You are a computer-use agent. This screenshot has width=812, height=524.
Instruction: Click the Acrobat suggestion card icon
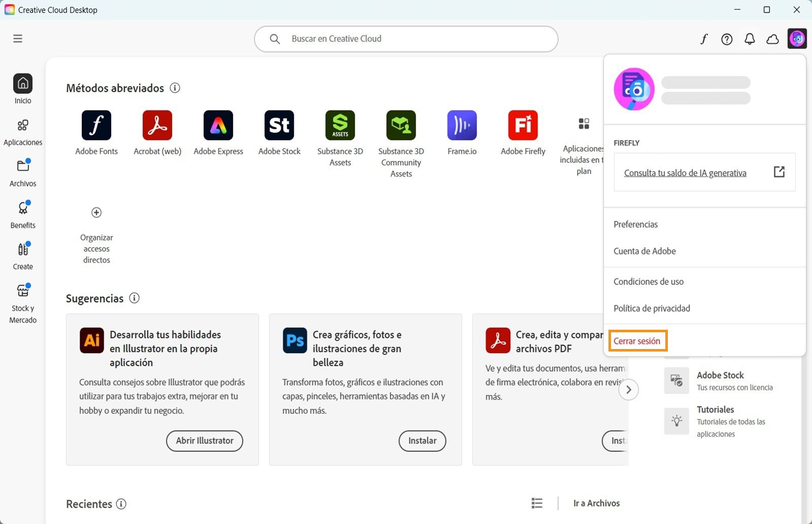pos(498,340)
